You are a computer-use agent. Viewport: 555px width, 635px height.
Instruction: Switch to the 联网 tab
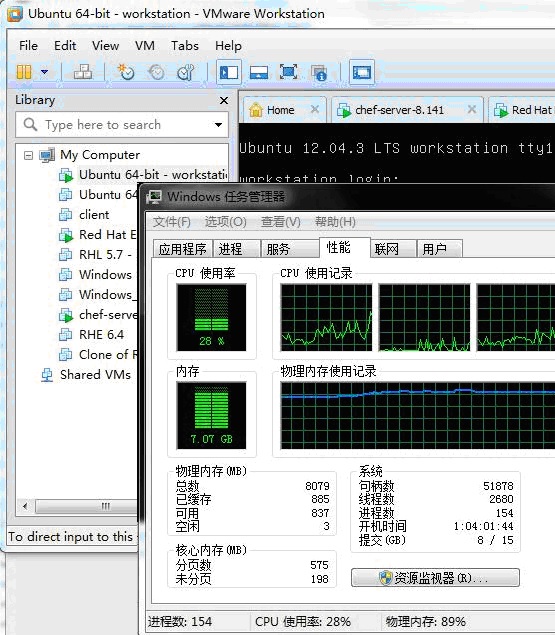(x=393, y=249)
